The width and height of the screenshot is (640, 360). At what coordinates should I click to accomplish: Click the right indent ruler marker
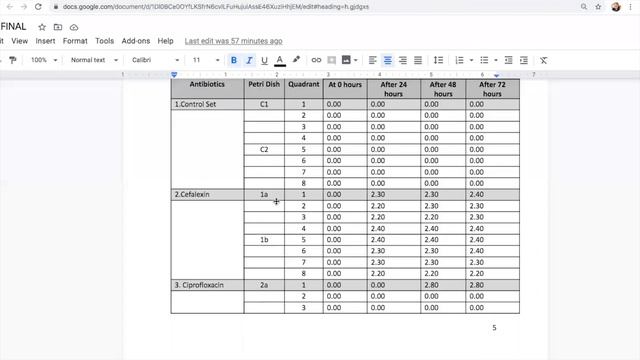point(496,75)
